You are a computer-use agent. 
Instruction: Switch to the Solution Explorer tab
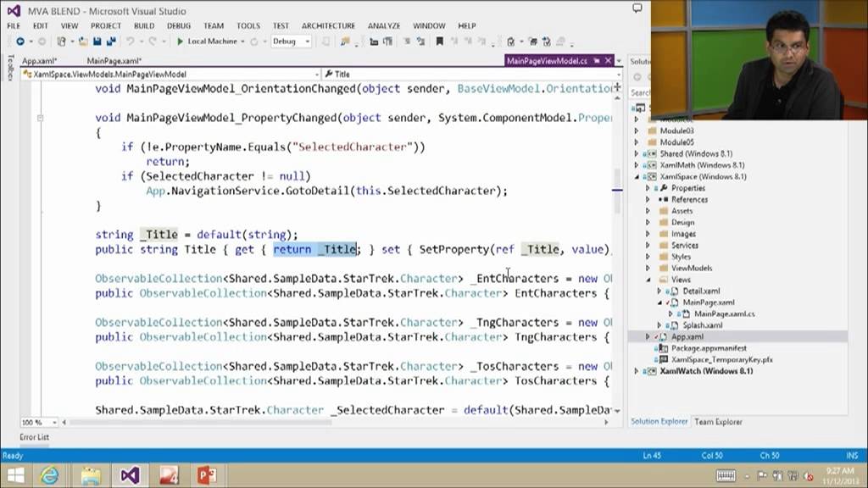pos(659,422)
